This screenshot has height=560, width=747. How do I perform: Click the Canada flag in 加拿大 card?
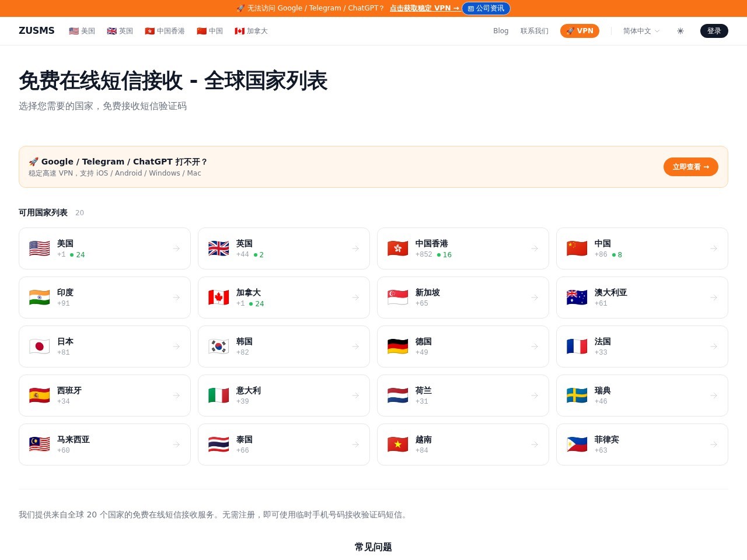219,297
